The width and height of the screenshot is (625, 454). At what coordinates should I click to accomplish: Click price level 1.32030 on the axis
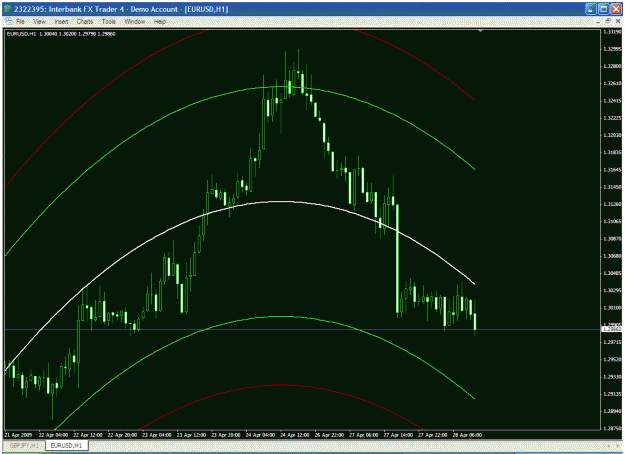click(612, 135)
